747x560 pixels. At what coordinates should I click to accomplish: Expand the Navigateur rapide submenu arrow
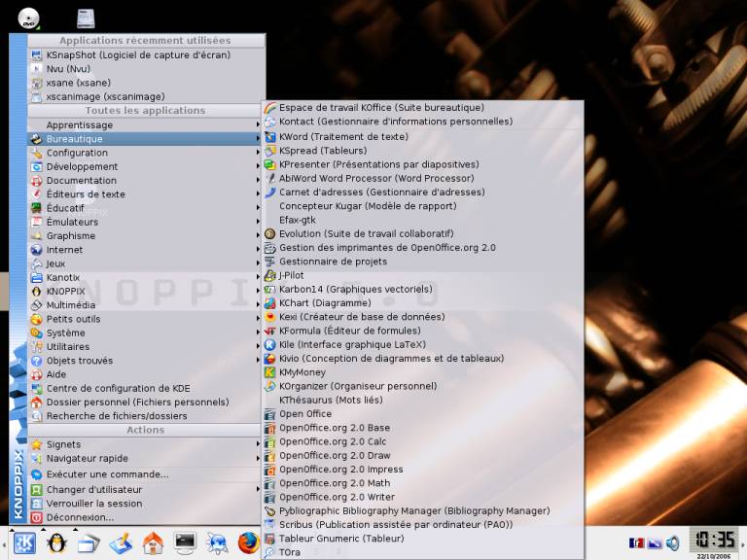pyautogui.click(x=258, y=458)
